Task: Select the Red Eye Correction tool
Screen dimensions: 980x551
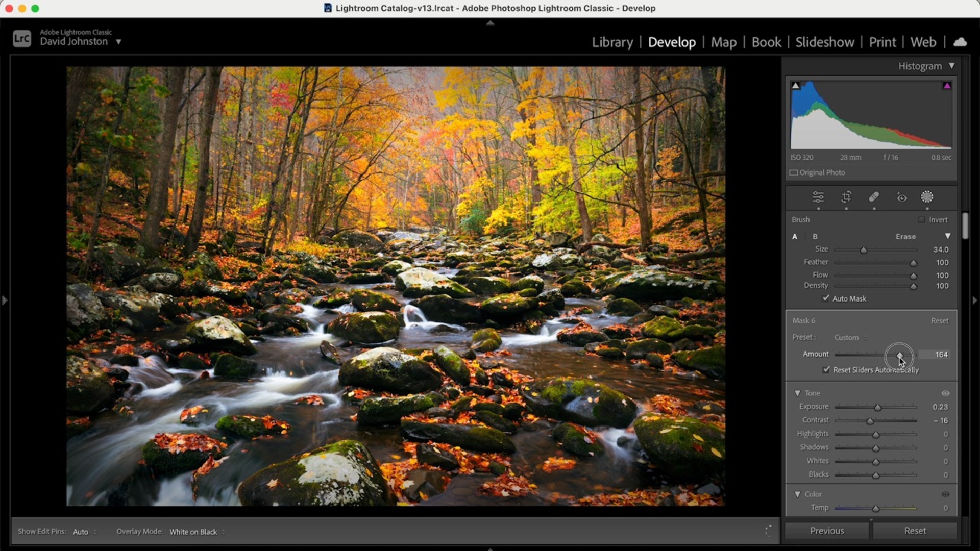Action: pyautogui.click(x=901, y=197)
